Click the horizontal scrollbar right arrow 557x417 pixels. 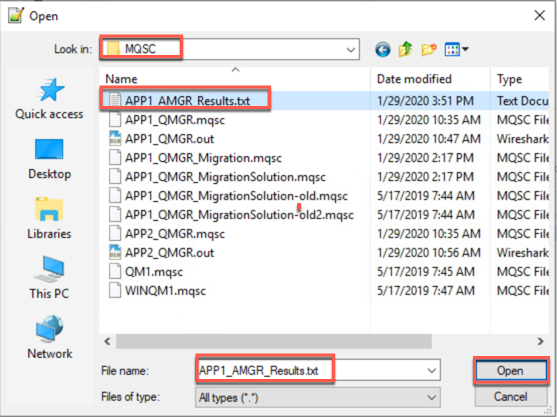click(x=540, y=342)
